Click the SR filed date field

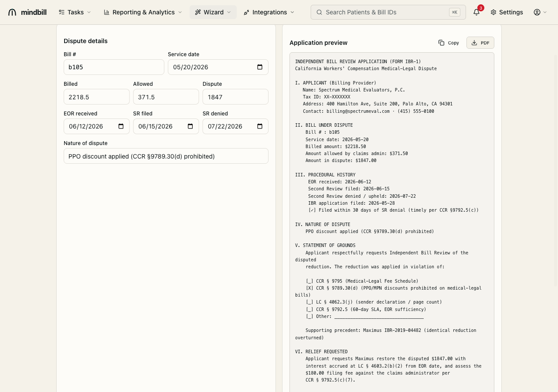[x=166, y=126]
